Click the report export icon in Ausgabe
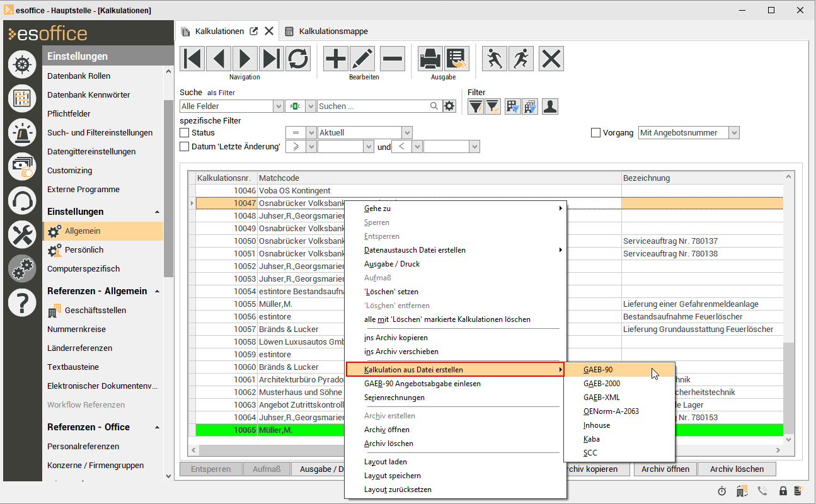This screenshot has width=816, height=504. pos(457,59)
